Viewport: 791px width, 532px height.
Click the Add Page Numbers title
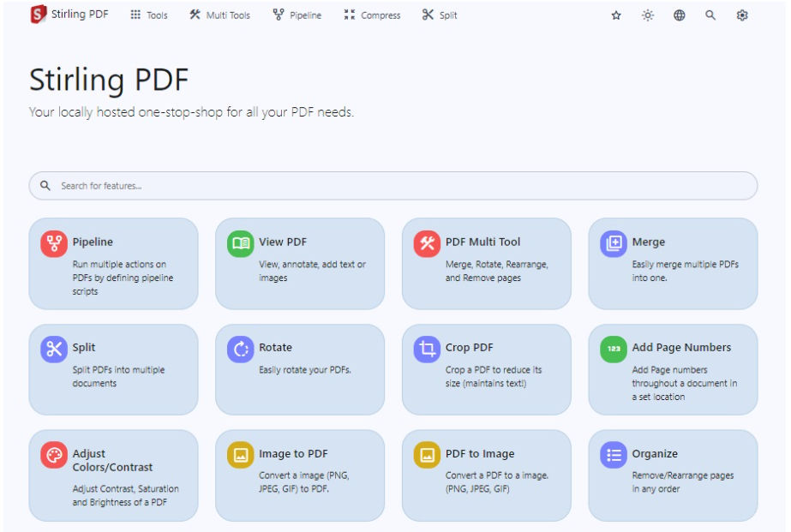pos(681,348)
